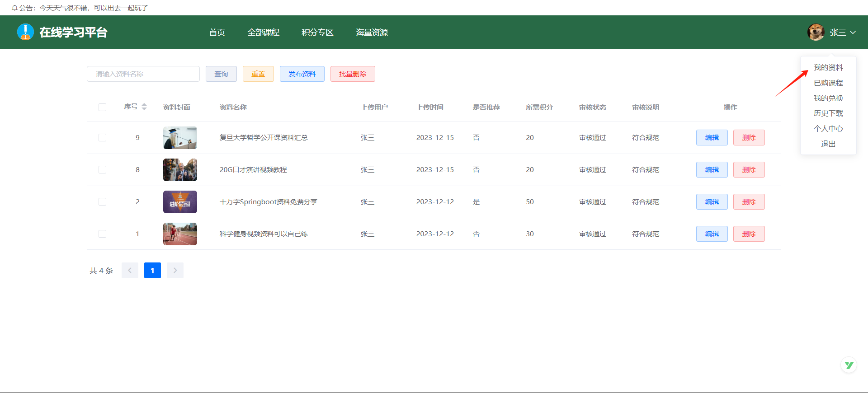
Task: Open cover image of 复旦大学哲学公开课资料汇总
Action: coord(180,138)
